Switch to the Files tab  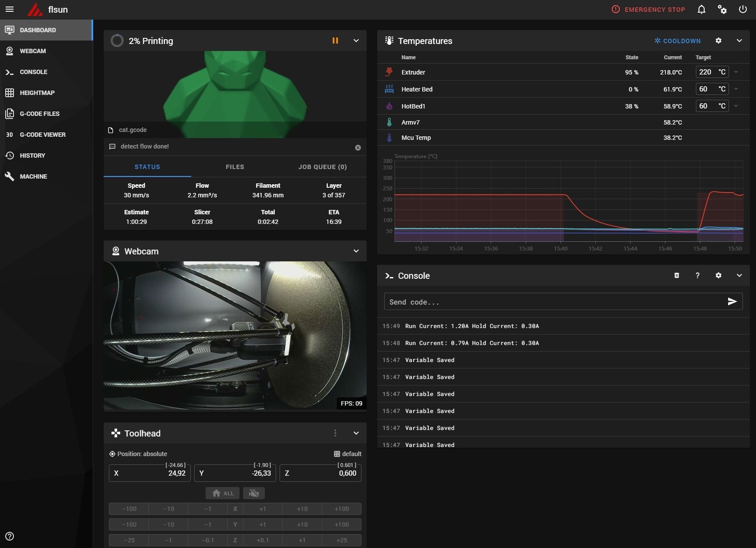coord(235,167)
